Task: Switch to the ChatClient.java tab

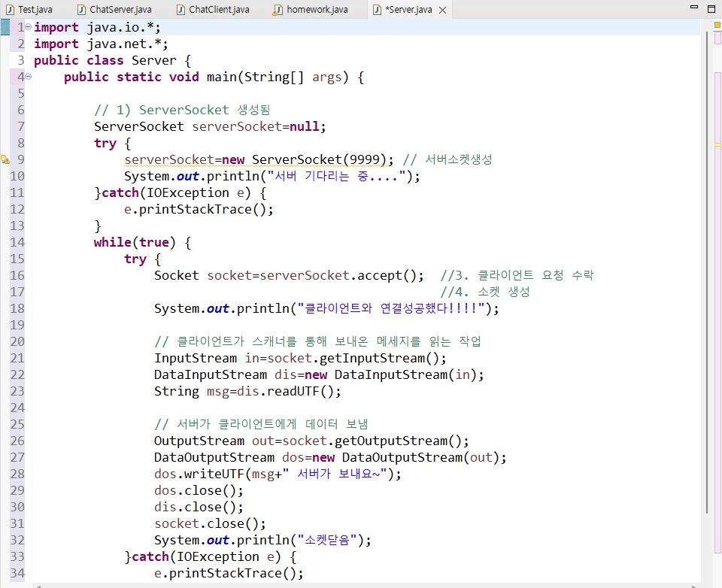Action: point(213,9)
